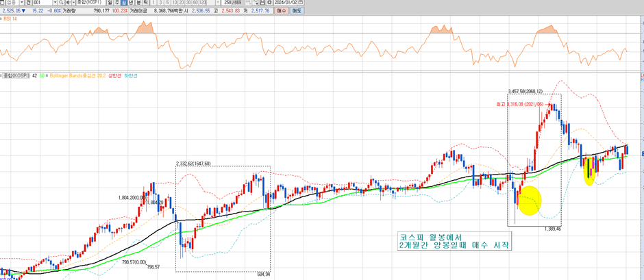Click the chart tool icon left of save icon
This screenshot has height=280, width=644.
(x=255, y=2)
